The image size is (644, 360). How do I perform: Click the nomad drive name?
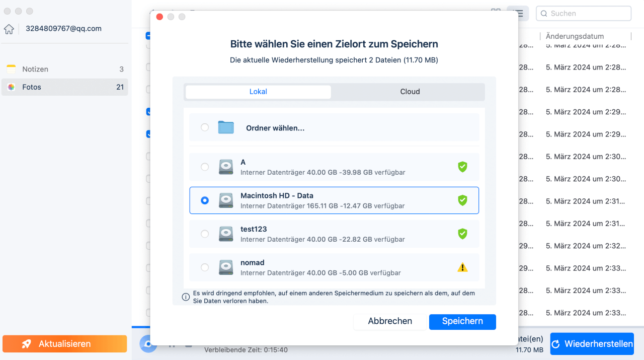(252, 262)
